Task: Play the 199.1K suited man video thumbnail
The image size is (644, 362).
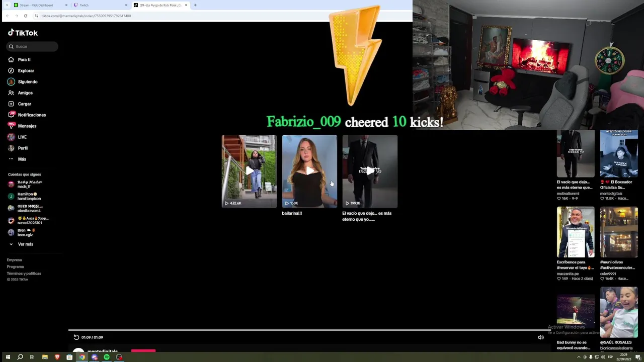Action: 370,171
